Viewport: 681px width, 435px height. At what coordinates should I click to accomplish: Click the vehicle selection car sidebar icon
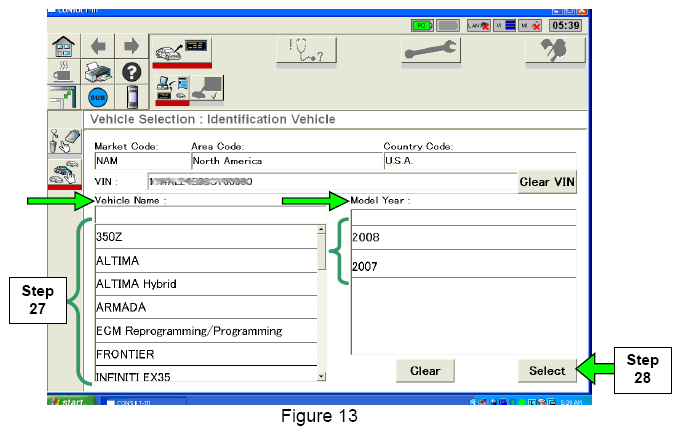(x=66, y=173)
